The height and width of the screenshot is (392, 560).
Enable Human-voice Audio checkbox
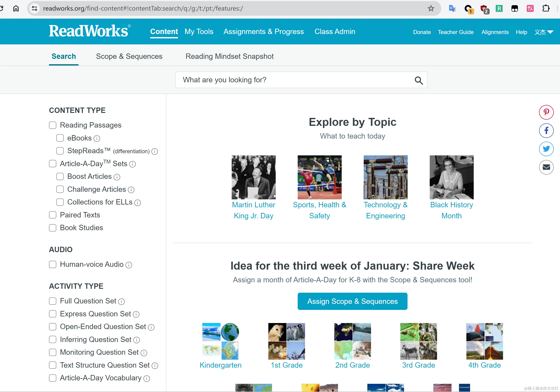coord(53,264)
